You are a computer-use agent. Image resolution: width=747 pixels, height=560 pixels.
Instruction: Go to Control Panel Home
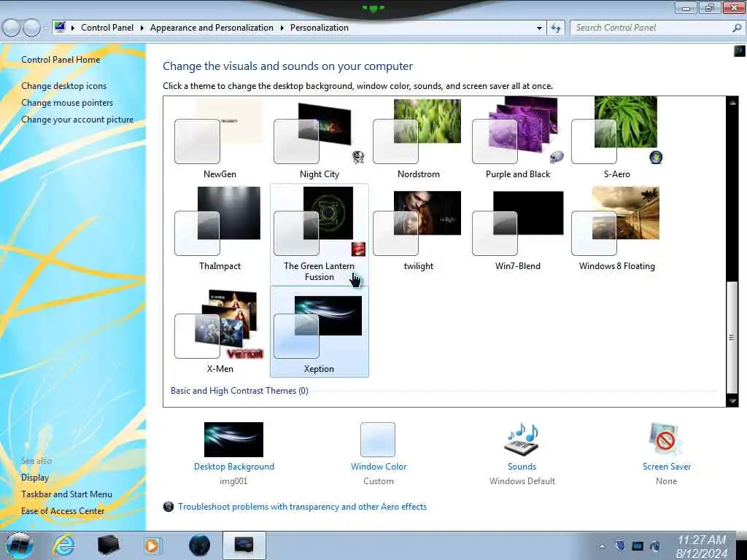(x=61, y=60)
